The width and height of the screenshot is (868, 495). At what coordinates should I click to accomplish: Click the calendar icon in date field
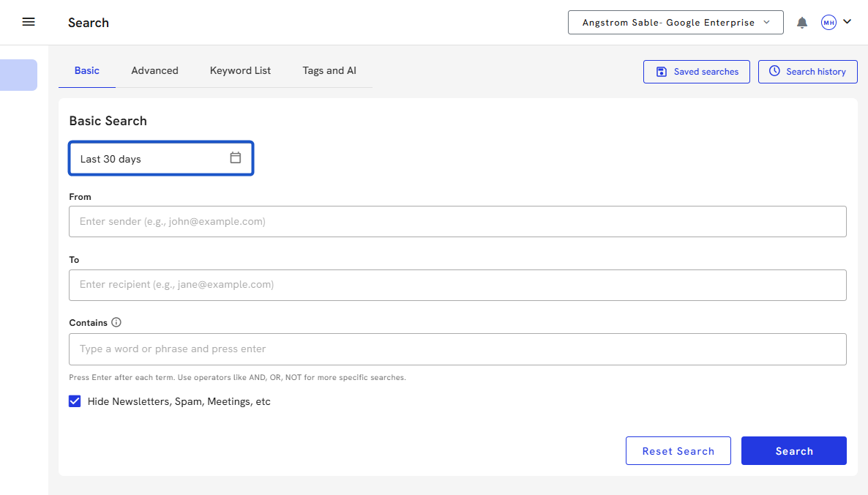235,157
